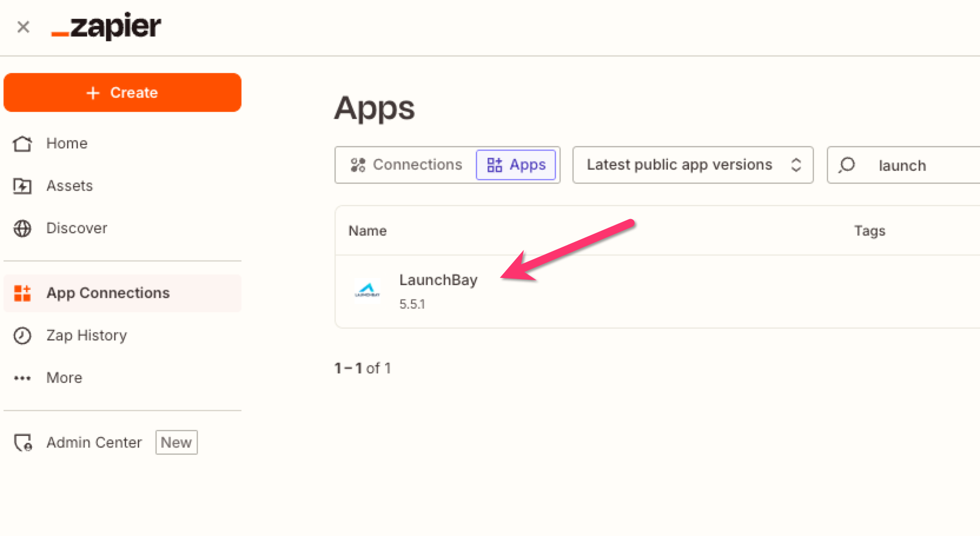Image resolution: width=980 pixels, height=536 pixels.
Task: Go to Home page
Action: pyautogui.click(x=67, y=143)
